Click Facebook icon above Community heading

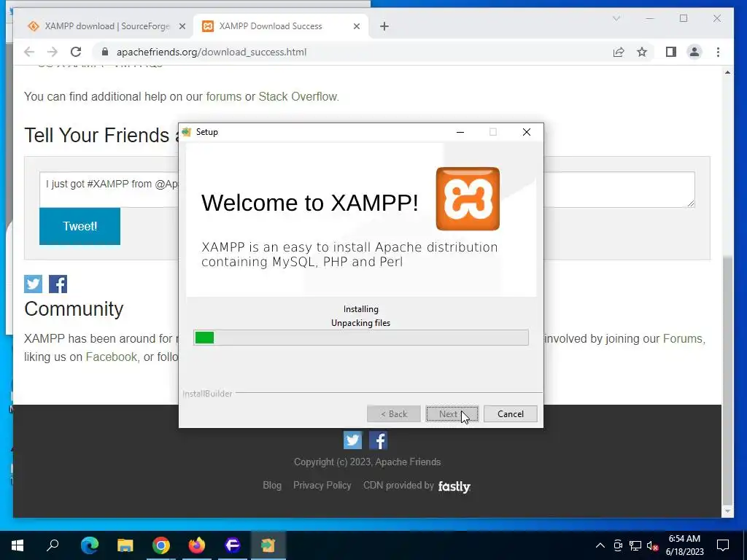click(58, 284)
